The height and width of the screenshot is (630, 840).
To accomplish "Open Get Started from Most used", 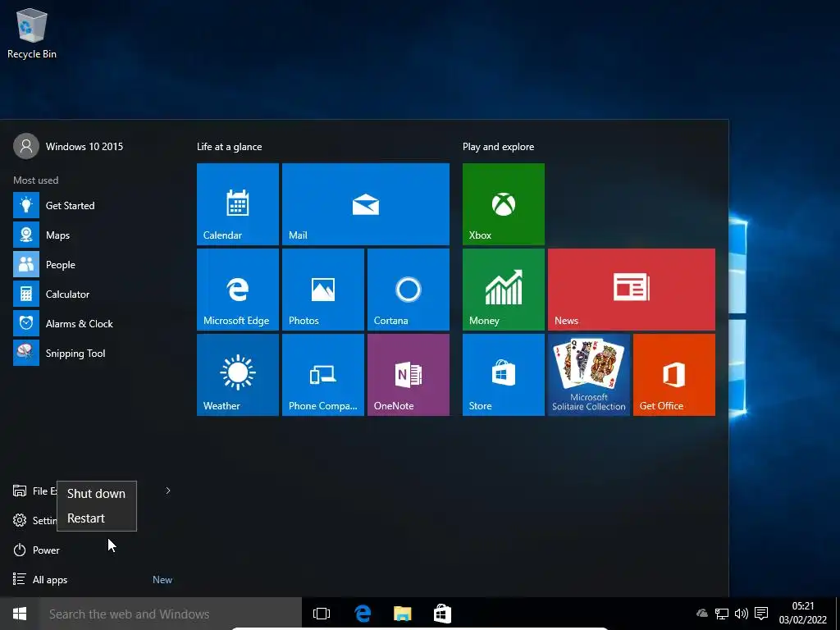I will point(94,206).
